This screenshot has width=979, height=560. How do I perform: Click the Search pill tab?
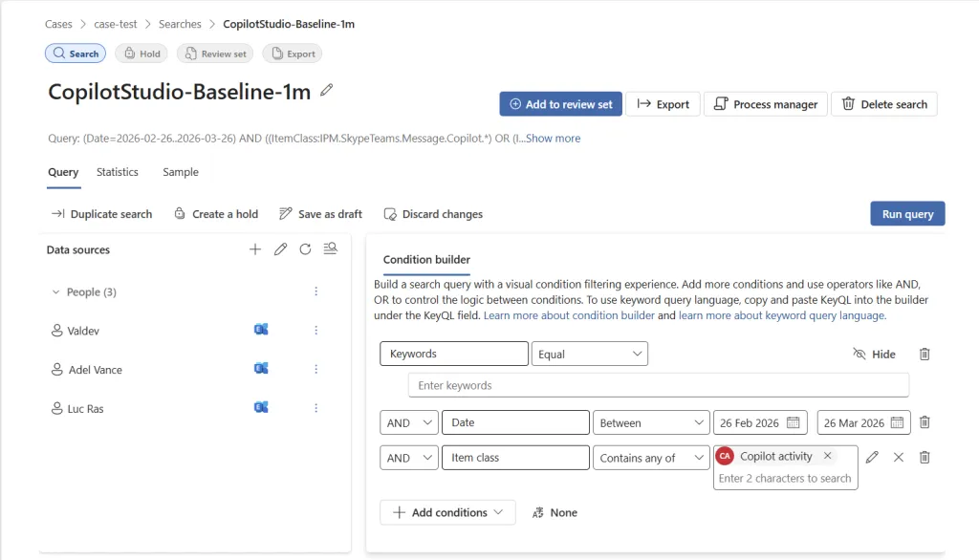76,54
